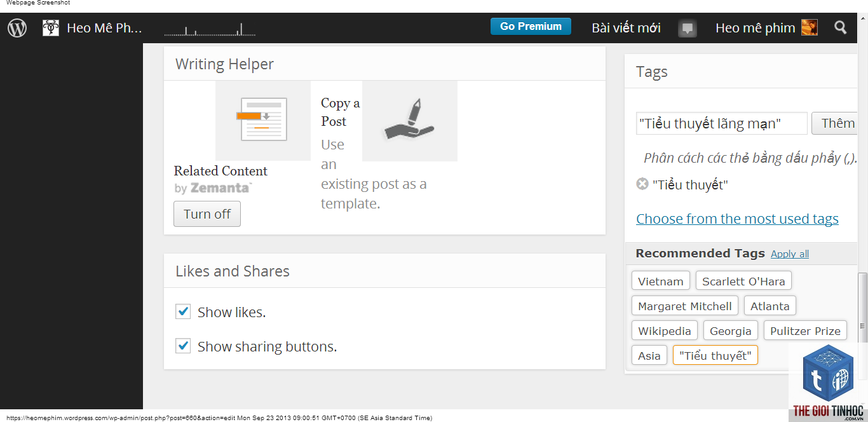Click Apply all recommended tags link

[790, 254]
